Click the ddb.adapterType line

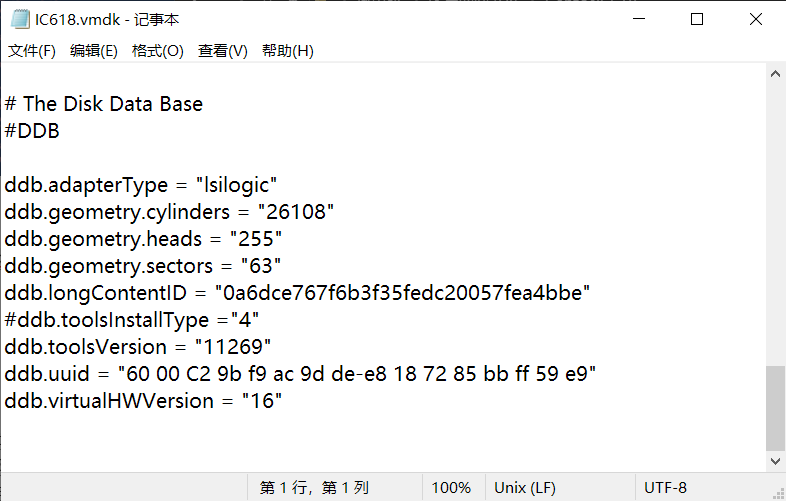[x=140, y=186]
